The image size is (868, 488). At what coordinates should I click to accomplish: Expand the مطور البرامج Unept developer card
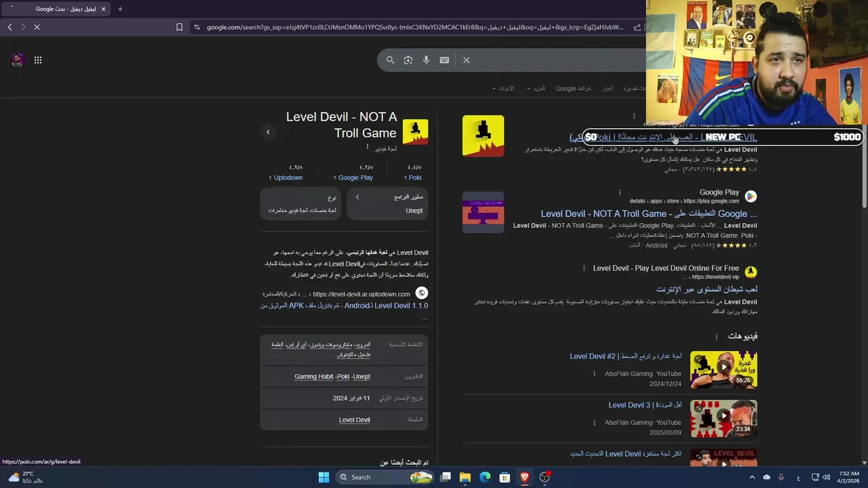click(387, 204)
